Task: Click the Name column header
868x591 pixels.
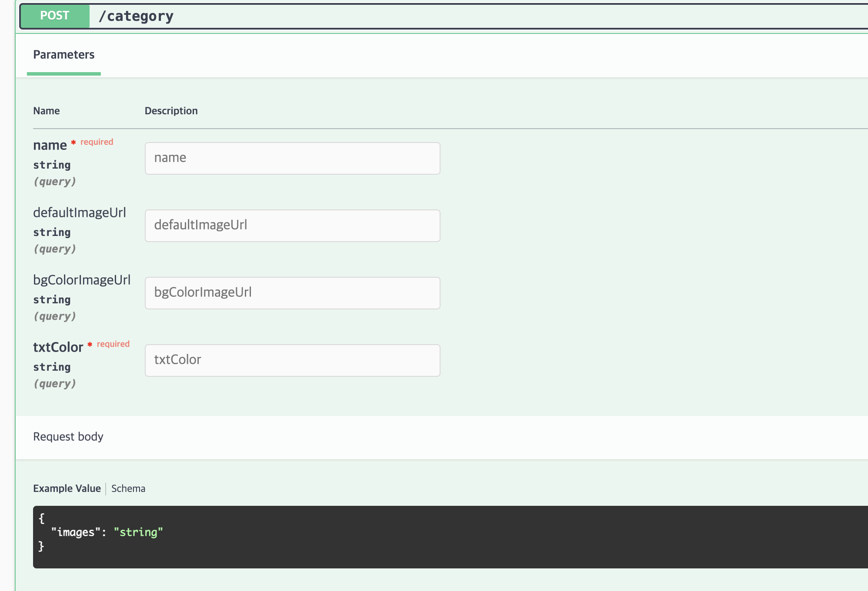Action: click(x=47, y=111)
